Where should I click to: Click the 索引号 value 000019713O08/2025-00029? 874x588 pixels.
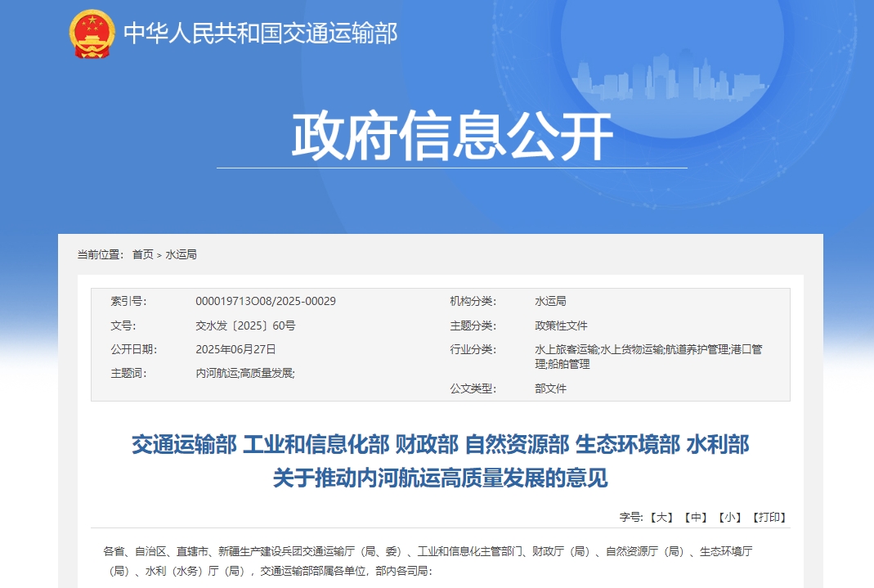click(x=265, y=301)
